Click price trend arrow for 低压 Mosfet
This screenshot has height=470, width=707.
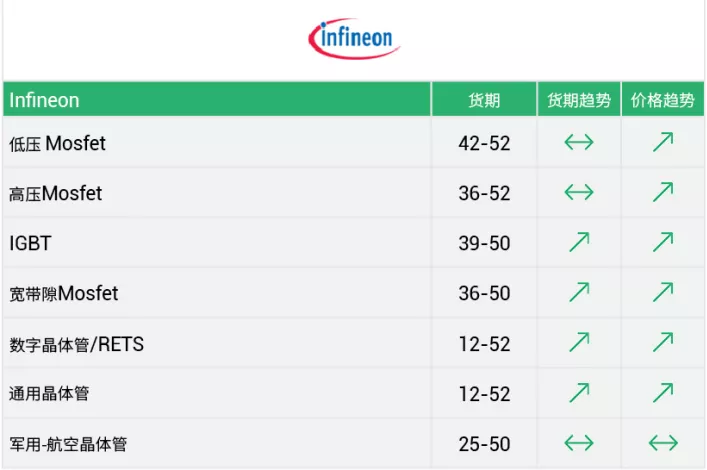click(663, 142)
